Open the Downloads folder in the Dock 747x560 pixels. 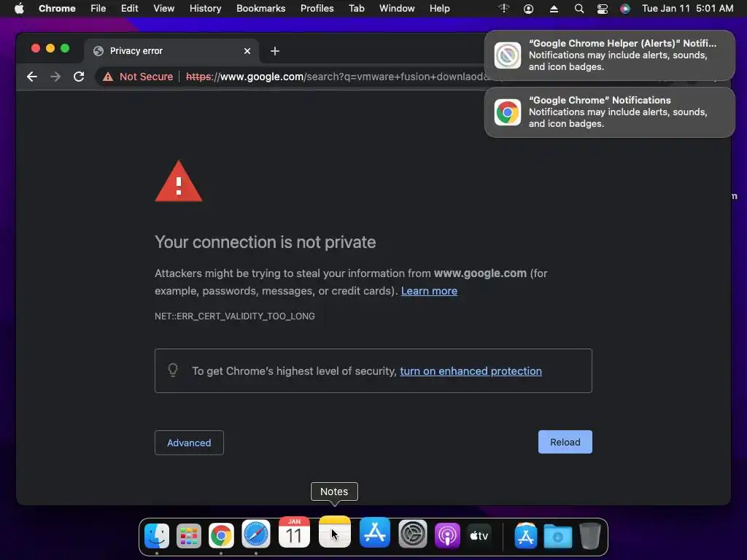[x=558, y=537]
